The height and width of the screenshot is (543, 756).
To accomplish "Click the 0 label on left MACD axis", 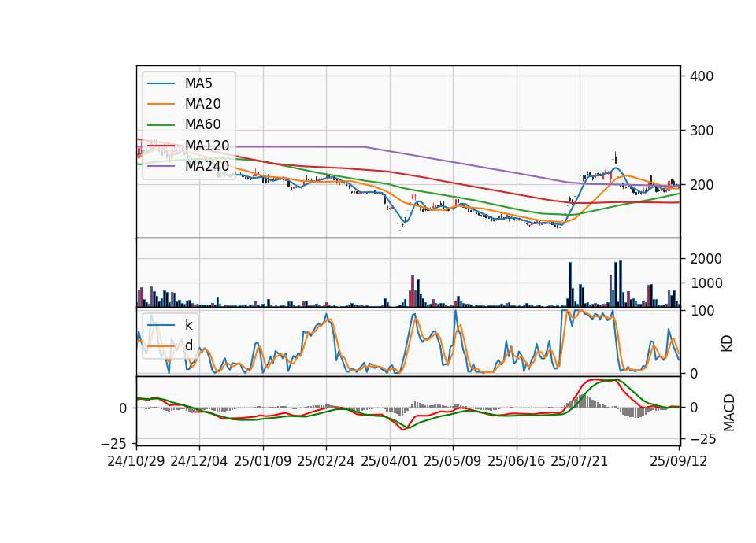I will point(123,408).
